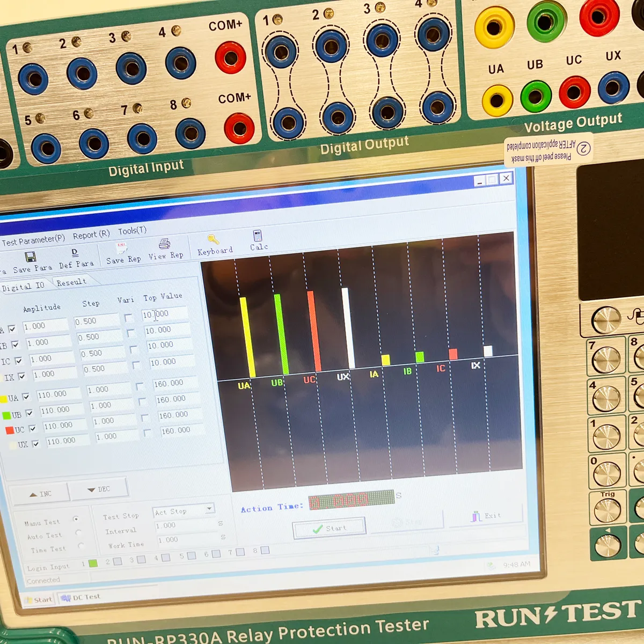This screenshot has width=644, height=644.
Task: Click the Action Time LED display
Action: (x=352, y=500)
